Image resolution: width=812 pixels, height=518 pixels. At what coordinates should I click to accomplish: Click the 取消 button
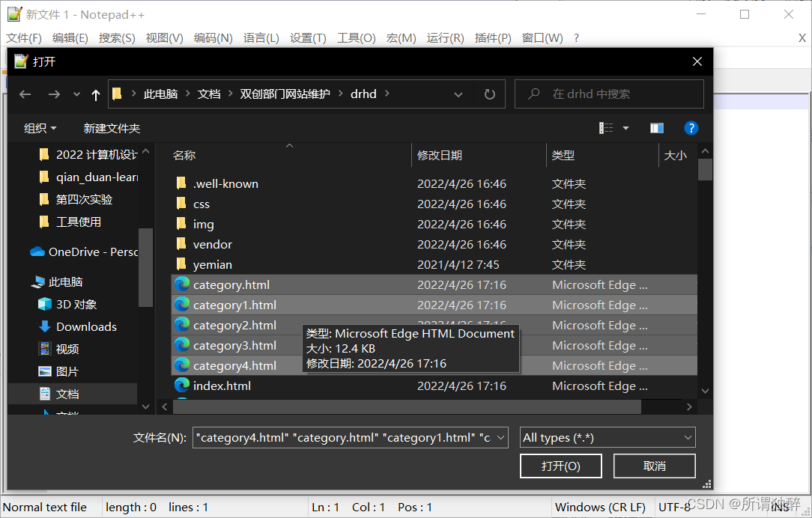655,466
